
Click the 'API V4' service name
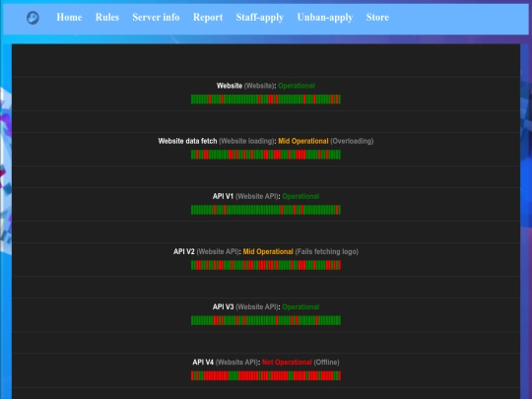203,362
